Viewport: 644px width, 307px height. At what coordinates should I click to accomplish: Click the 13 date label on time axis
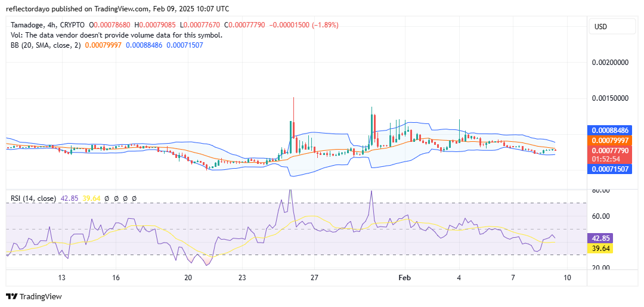tap(62, 278)
